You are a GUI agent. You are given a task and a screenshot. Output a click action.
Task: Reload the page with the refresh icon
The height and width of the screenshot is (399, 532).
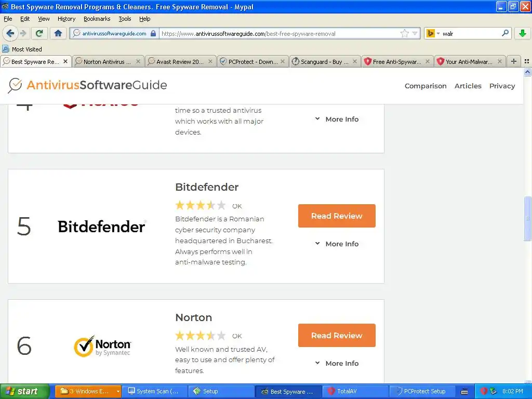coord(39,33)
